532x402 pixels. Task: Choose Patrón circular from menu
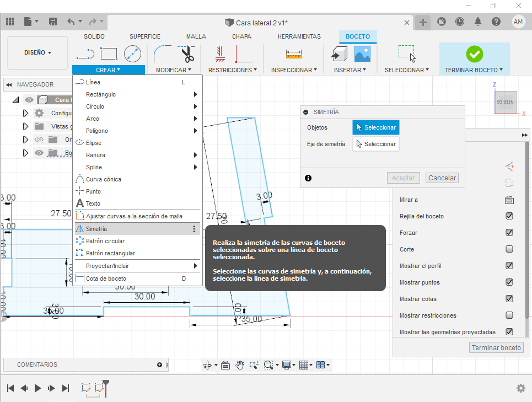pos(137,241)
